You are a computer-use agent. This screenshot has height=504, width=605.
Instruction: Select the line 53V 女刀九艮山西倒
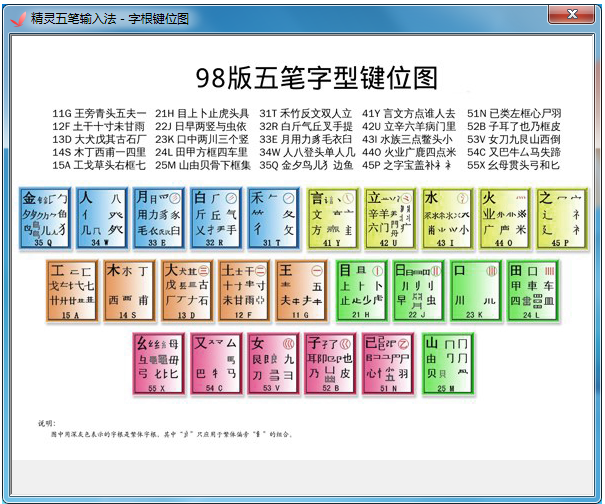pos(514,139)
